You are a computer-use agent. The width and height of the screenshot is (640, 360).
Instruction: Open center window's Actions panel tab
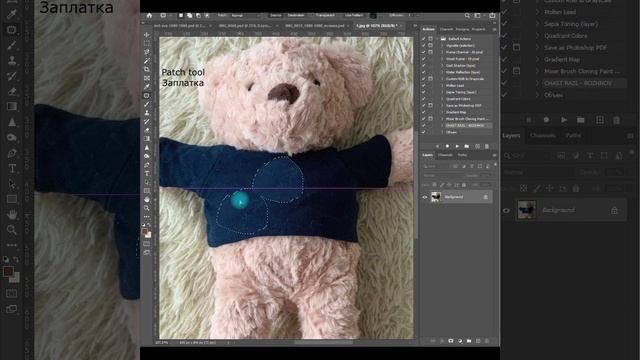[429, 29]
